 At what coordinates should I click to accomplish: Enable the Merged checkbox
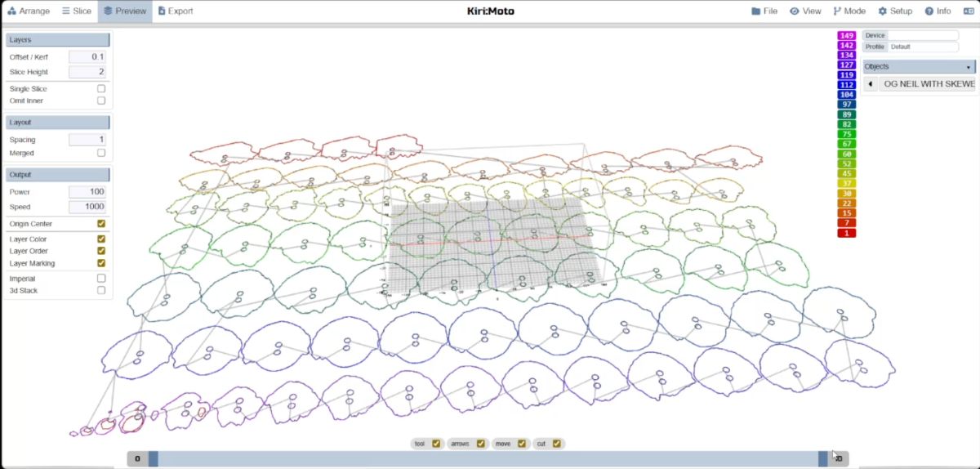pyautogui.click(x=101, y=153)
